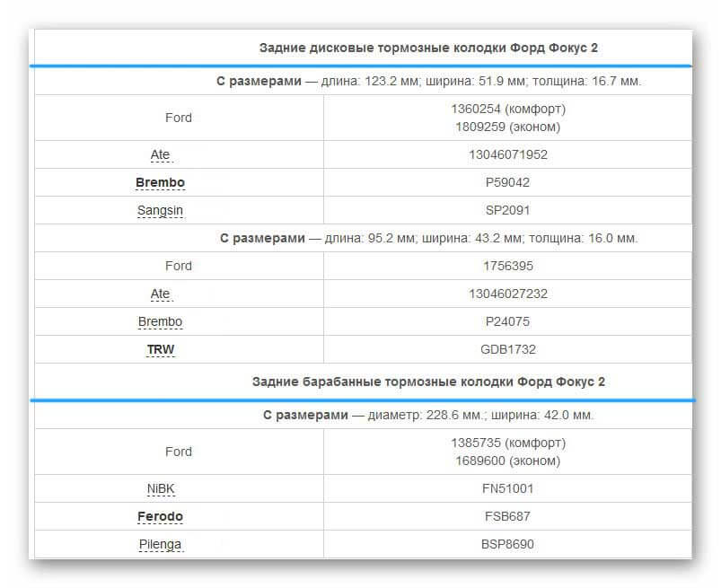The height and width of the screenshot is (588, 721).
Task: Select the FSB687 part number
Action: 507,516
